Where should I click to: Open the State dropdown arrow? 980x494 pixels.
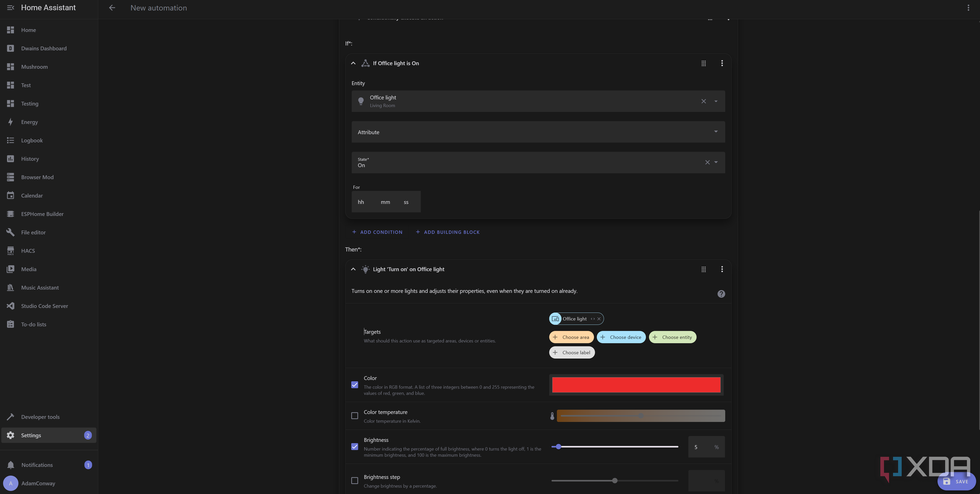tap(716, 163)
